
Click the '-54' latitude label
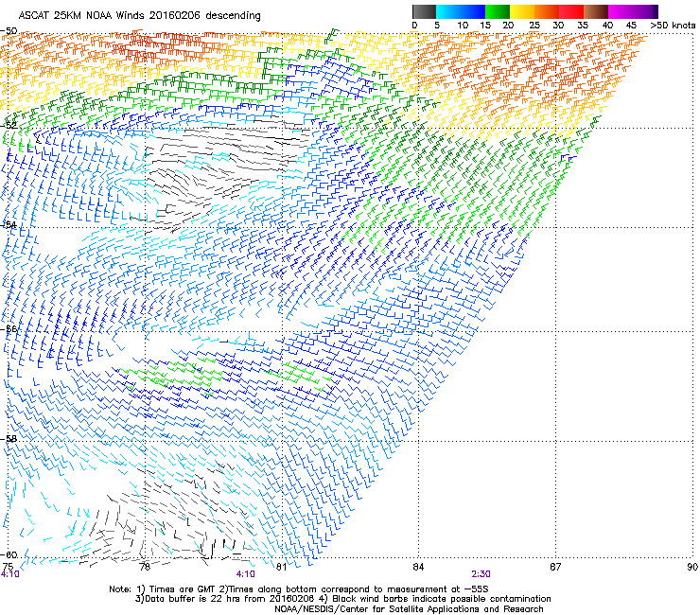pyautogui.click(x=9, y=224)
